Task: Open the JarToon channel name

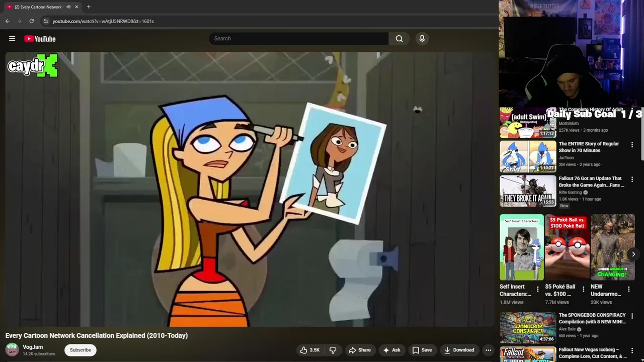Action: click(566, 158)
